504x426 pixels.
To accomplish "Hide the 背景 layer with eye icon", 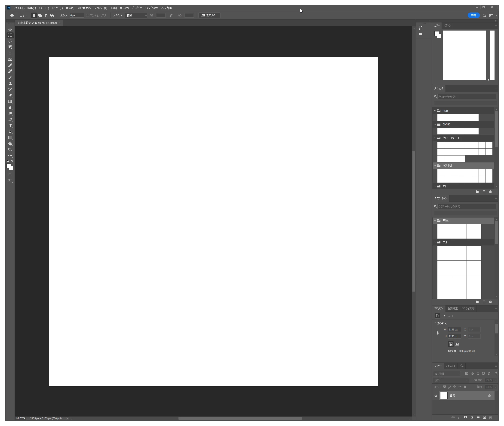I will [436, 396].
